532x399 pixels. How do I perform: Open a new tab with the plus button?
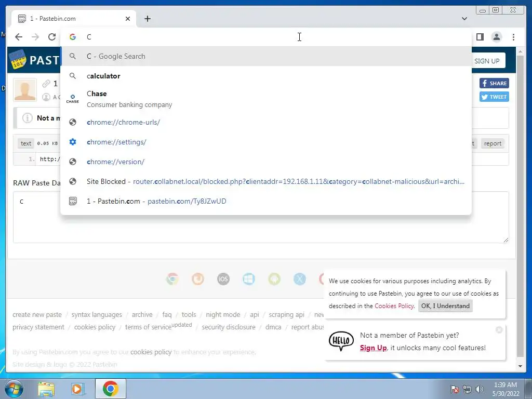pyautogui.click(x=147, y=19)
